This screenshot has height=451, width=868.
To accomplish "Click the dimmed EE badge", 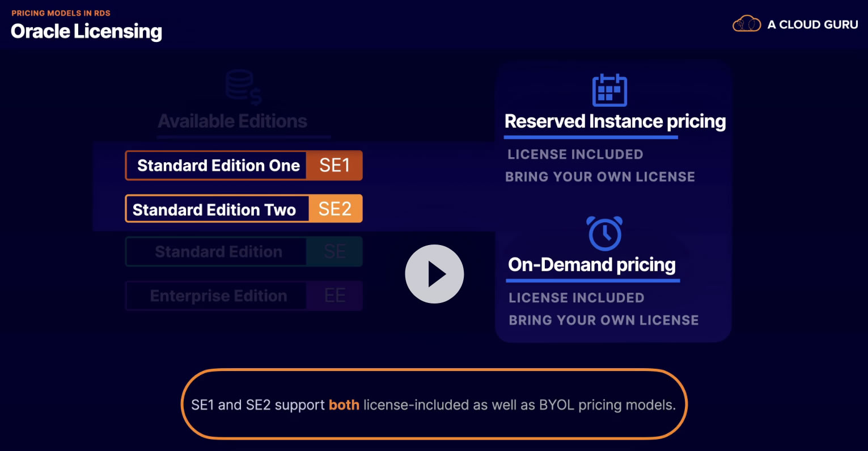I will coord(335,296).
